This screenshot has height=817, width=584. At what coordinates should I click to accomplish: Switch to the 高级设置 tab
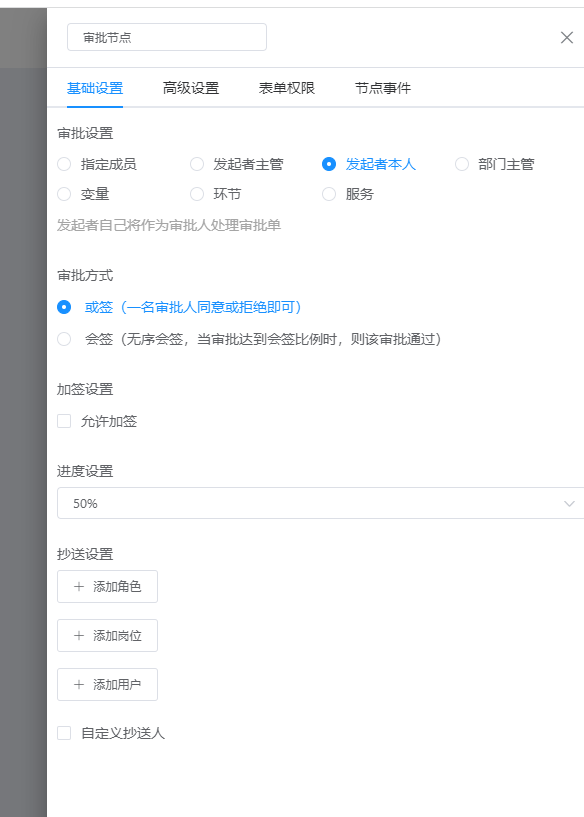pyautogui.click(x=191, y=88)
